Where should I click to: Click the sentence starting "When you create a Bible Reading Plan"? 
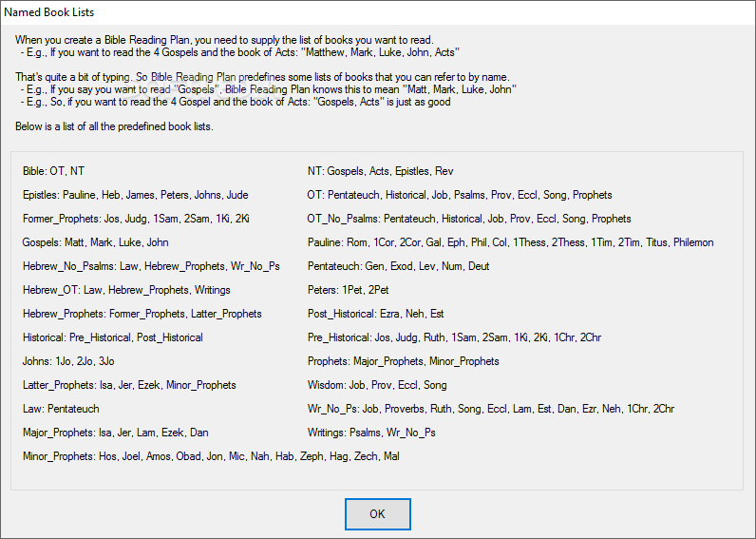224,40
